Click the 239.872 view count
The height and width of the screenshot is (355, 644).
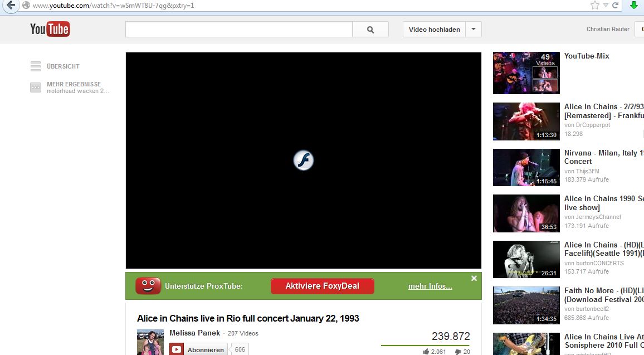(x=451, y=336)
